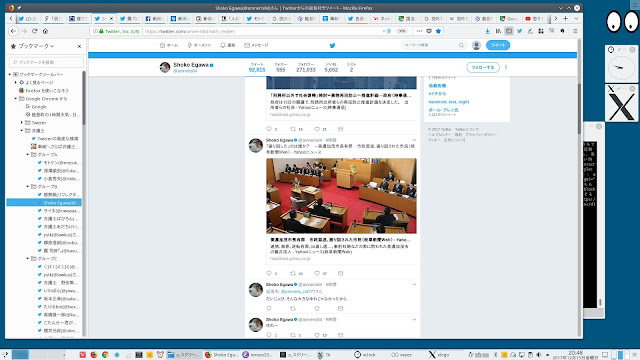Open the Firefox home page button
This screenshot has height=360, width=640.
[45, 31]
